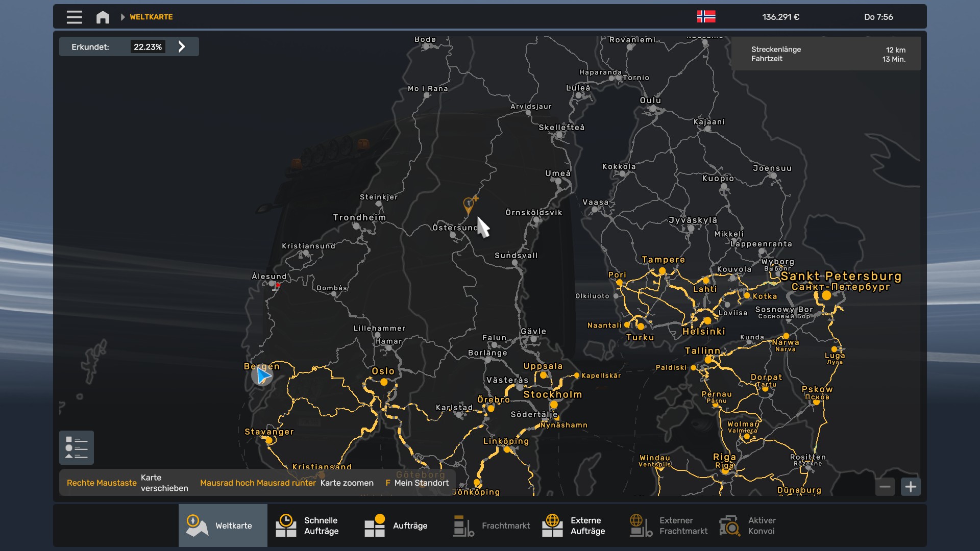The width and height of the screenshot is (980, 551).
Task: Switch to the Aufträge tab
Action: 400,525
